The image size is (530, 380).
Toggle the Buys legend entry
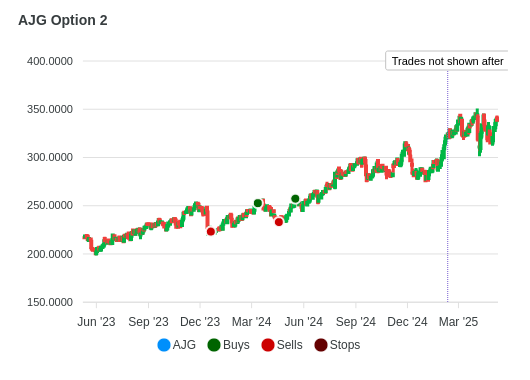228,345
